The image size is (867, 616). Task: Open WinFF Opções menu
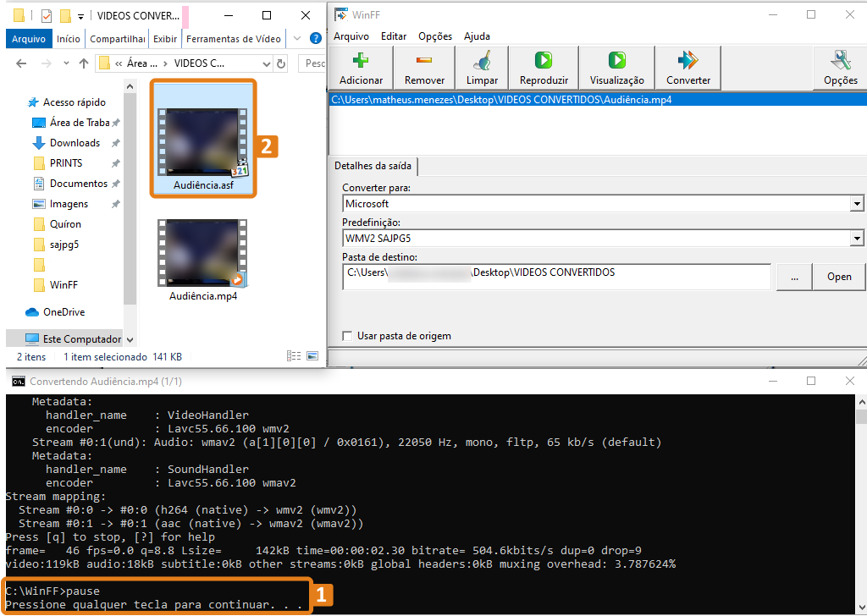coord(435,36)
